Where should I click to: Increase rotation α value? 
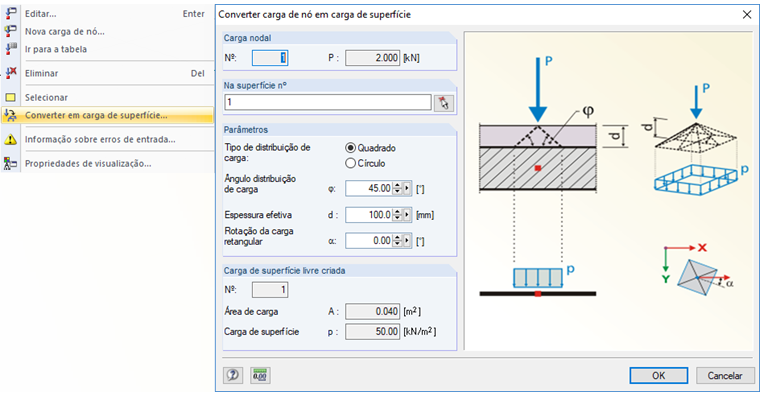click(397, 238)
